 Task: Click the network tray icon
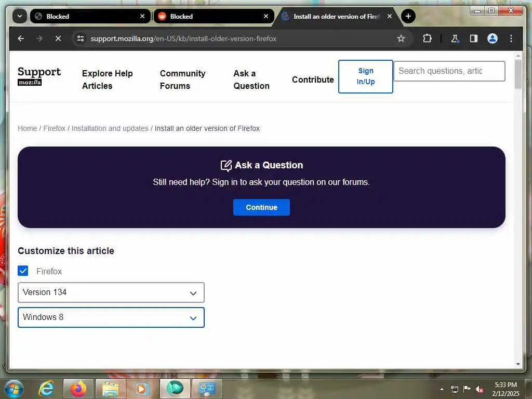click(454, 389)
